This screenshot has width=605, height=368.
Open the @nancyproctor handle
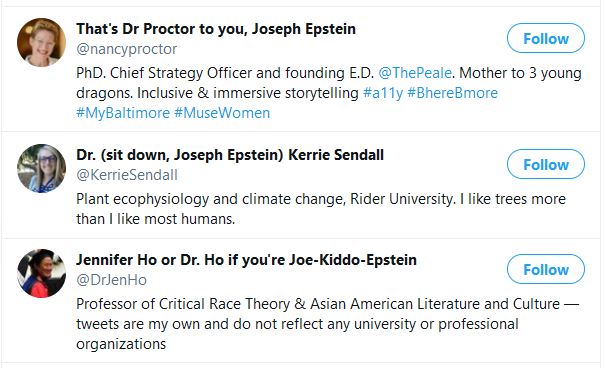pyautogui.click(x=126, y=49)
